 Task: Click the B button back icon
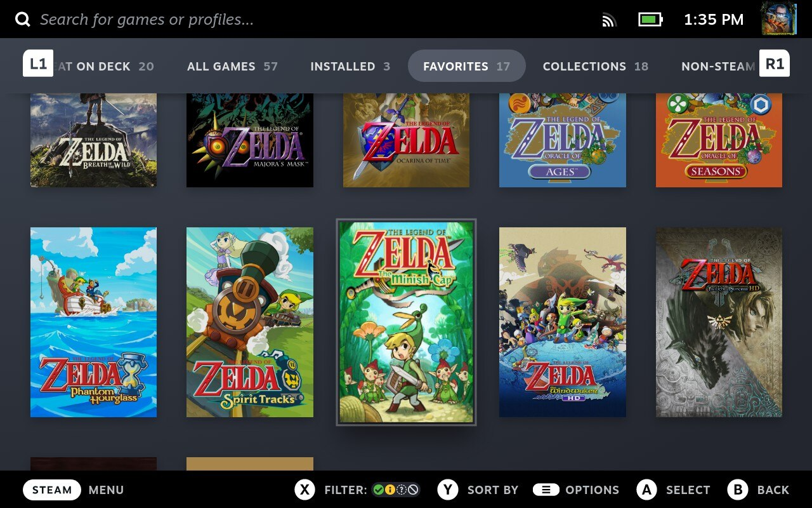pos(738,490)
